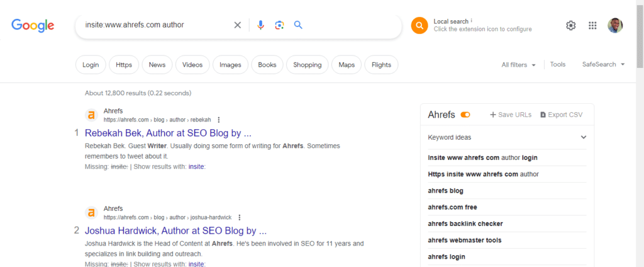Open the Google apps grid

[x=592, y=26]
